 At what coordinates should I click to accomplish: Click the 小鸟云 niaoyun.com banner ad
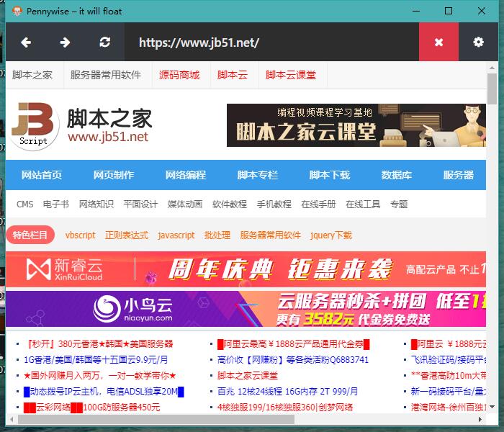(x=246, y=309)
